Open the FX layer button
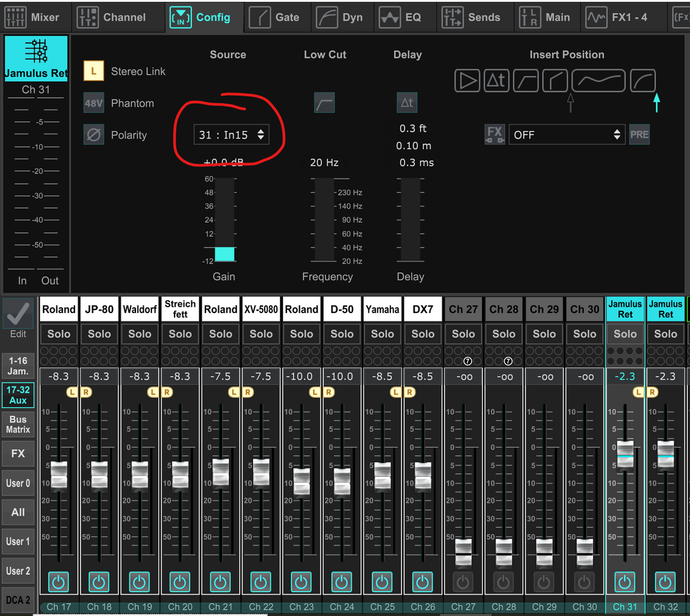The width and height of the screenshot is (690, 616). coord(18,453)
